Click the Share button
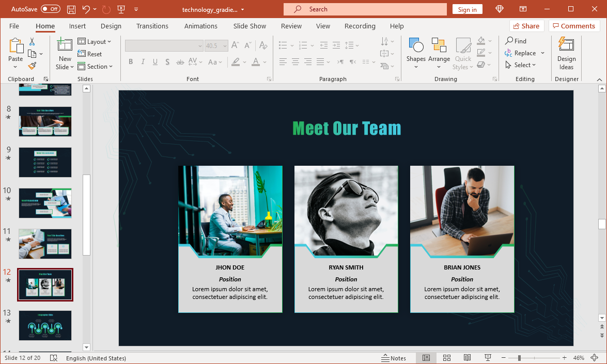This screenshot has width=607, height=364. [x=526, y=26]
